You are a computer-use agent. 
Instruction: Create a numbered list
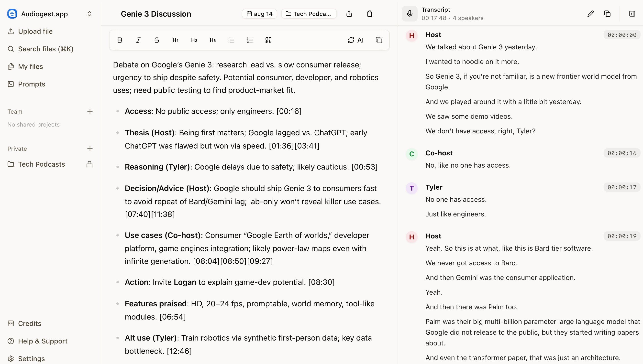click(x=250, y=40)
